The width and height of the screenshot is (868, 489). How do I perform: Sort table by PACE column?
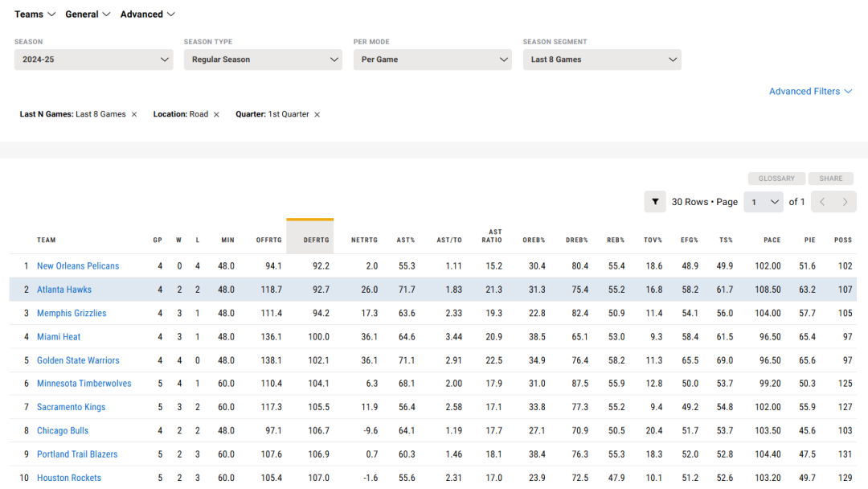click(x=772, y=240)
